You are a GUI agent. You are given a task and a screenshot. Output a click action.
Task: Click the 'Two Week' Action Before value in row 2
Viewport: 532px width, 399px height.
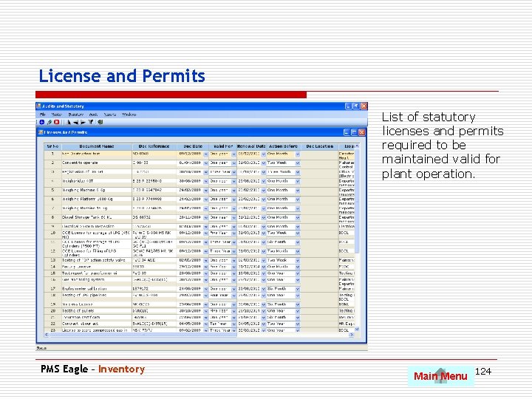[x=277, y=163]
